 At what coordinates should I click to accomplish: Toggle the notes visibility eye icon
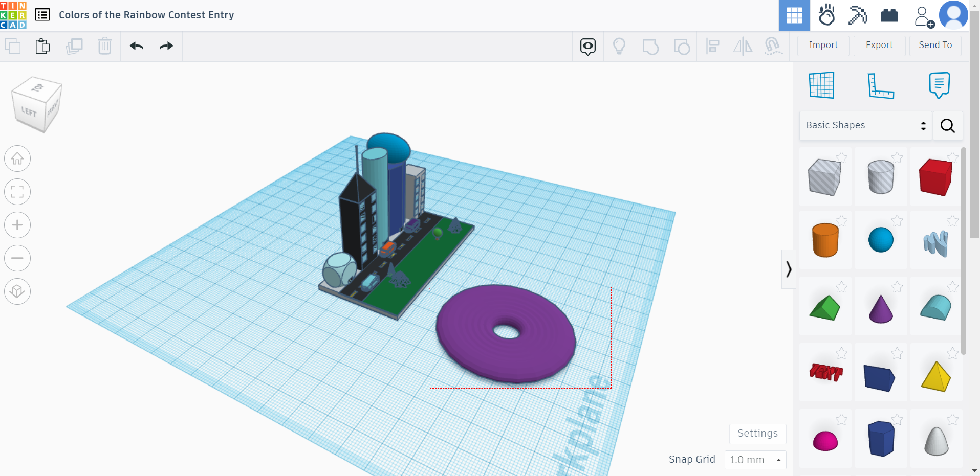(x=587, y=46)
